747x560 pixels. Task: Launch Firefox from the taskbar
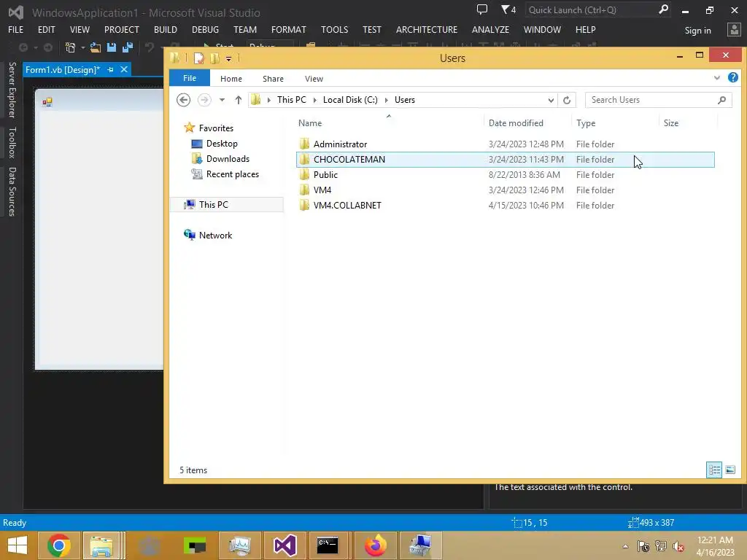[376, 545]
